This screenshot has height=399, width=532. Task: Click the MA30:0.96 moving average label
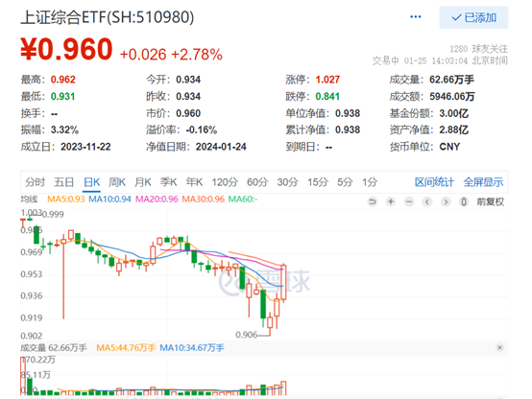click(204, 199)
